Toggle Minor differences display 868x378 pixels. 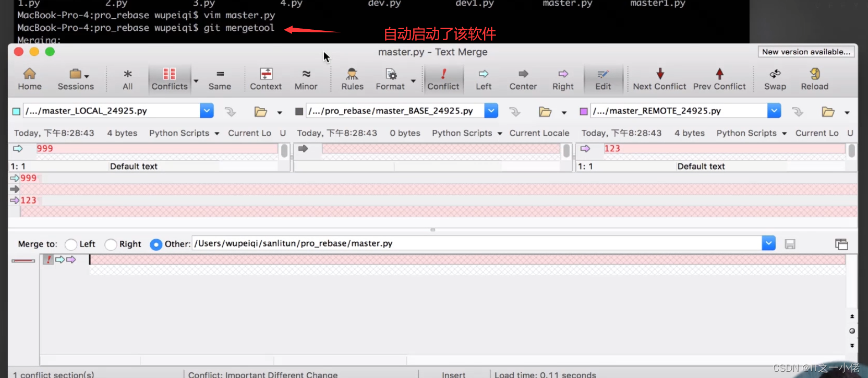[306, 79]
